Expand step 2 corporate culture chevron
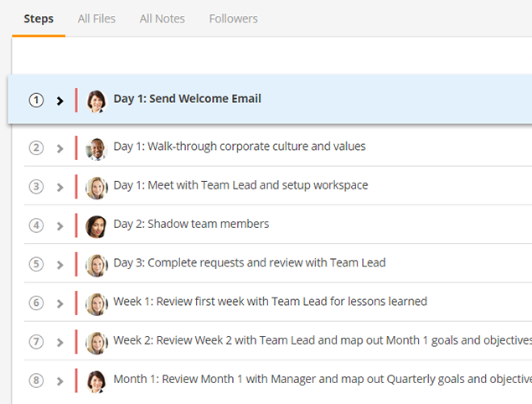 pos(60,148)
